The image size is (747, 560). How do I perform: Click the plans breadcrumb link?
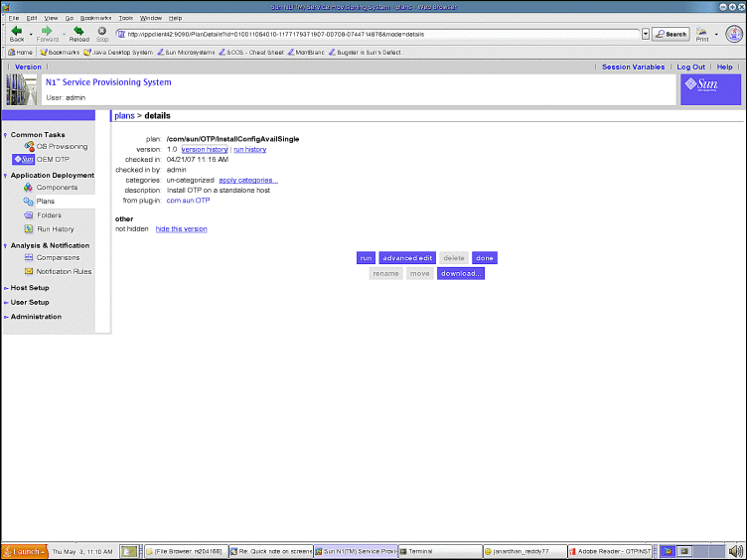click(x=124, y=116)
